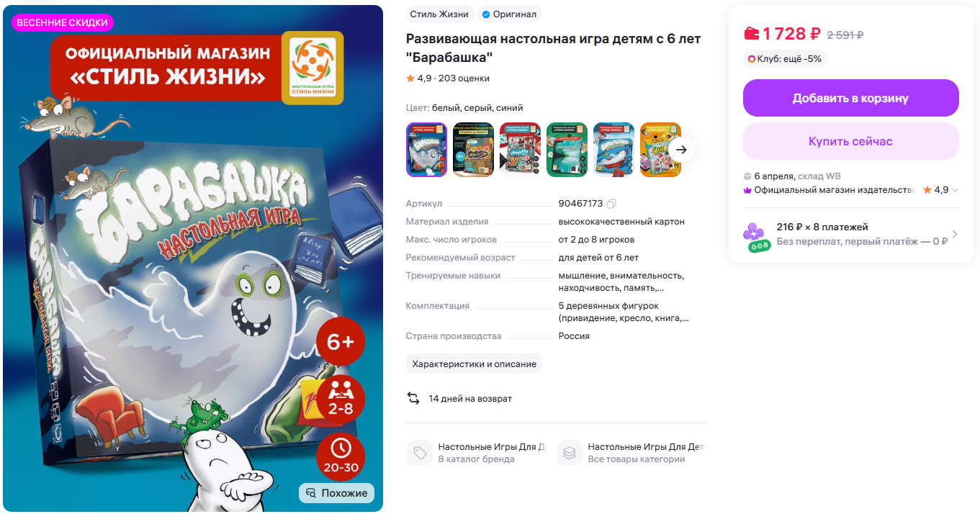980x519 pixels.
Task: Select the green box thumbnail variant
Action: 567,150
